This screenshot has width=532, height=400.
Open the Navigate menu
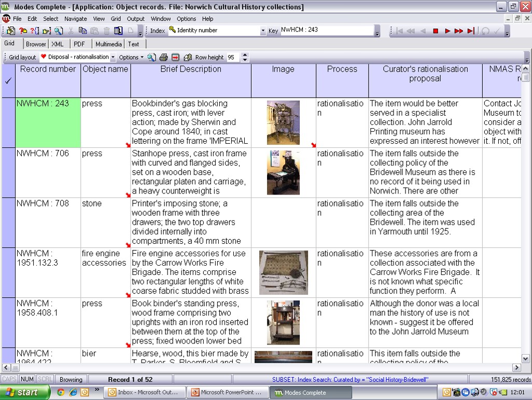(75, 19)
